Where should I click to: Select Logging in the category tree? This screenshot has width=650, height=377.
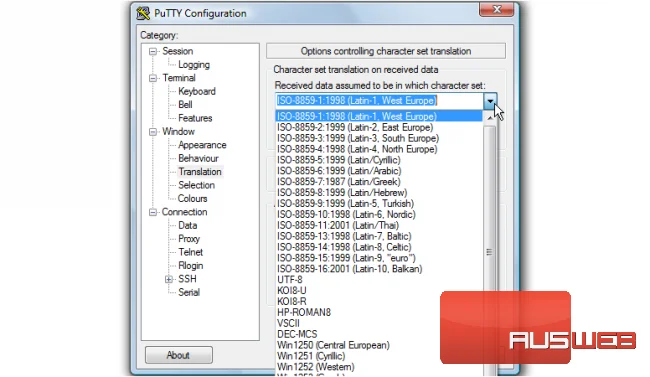tap(194, 65)
